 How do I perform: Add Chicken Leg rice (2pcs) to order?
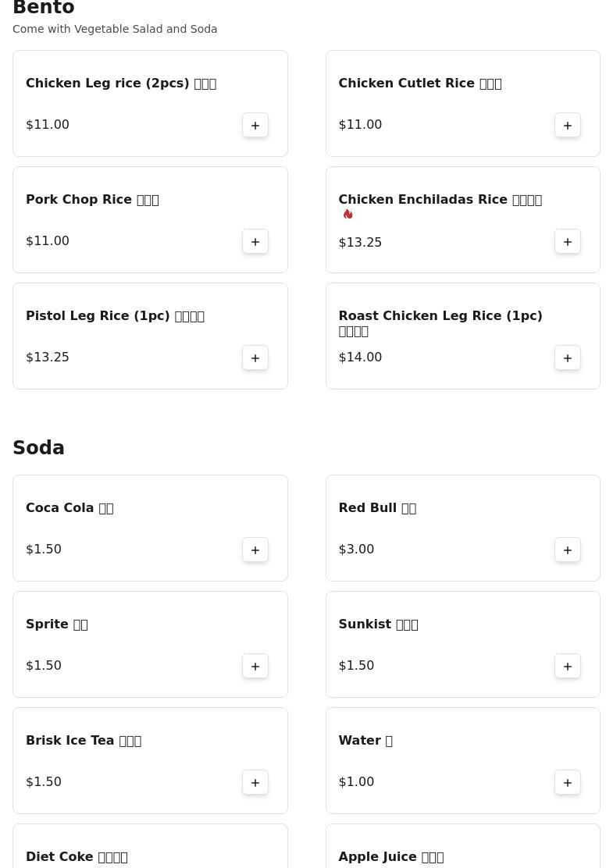(255, 125)
